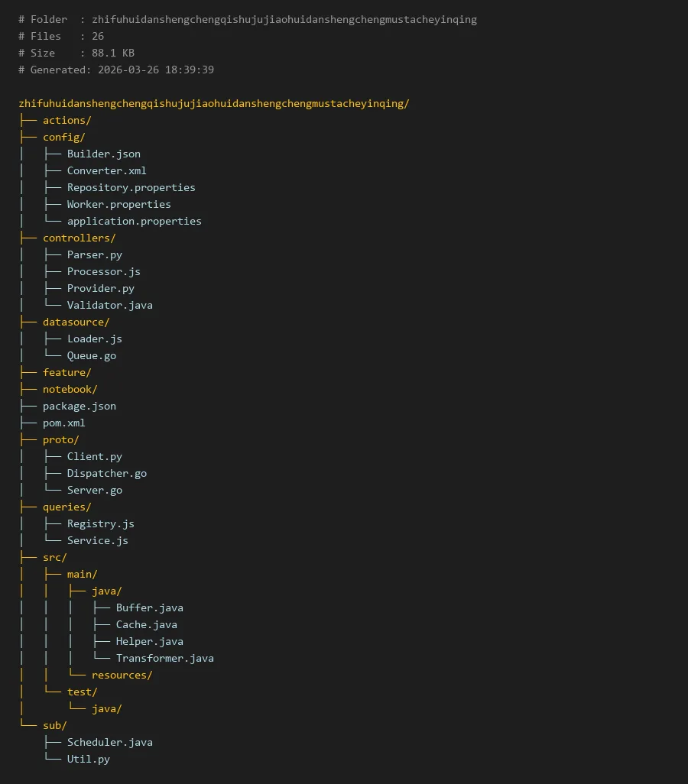
Task: Select the actions/ folder
Action: (x=67, y=120)
